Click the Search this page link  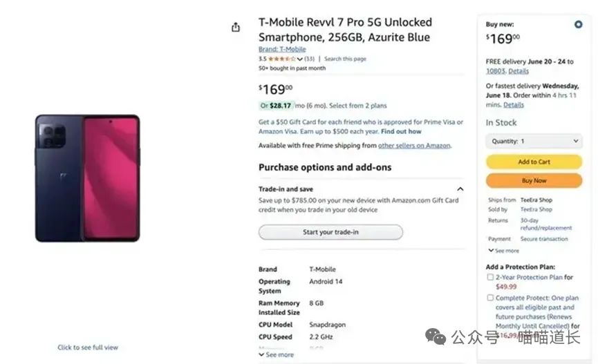pos(345,59)
